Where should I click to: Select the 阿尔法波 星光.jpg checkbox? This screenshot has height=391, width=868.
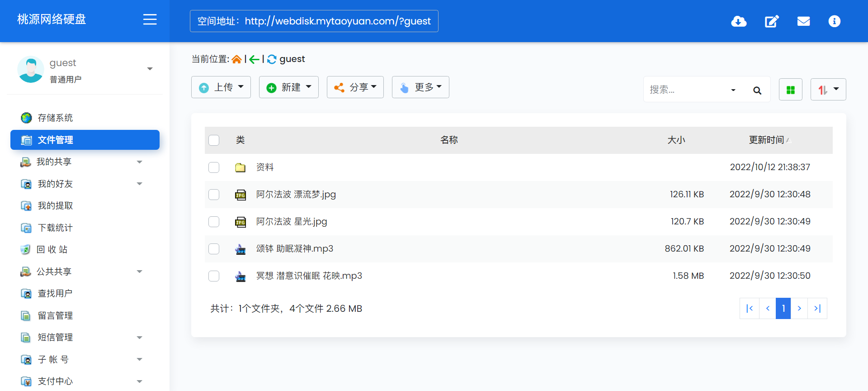pos(214,222)
